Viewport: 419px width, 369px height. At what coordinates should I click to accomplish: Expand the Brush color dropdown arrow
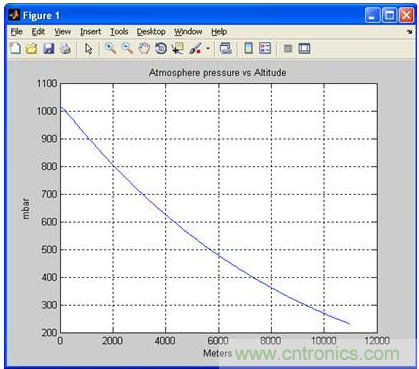[208, 49]
